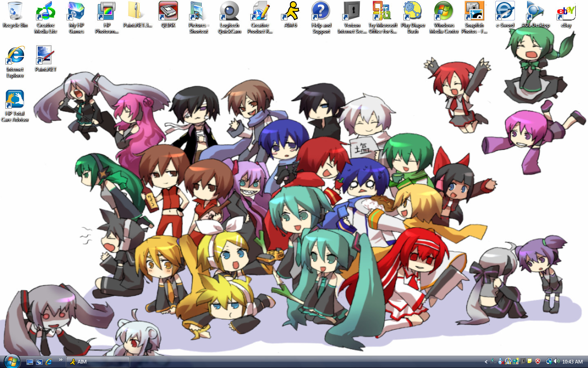Image resolution: width=588 pixels, height=368 pixels.
Task: Click the Windows Sidebar tray icon
Action: pyautogui.click(x=515, y=361)
